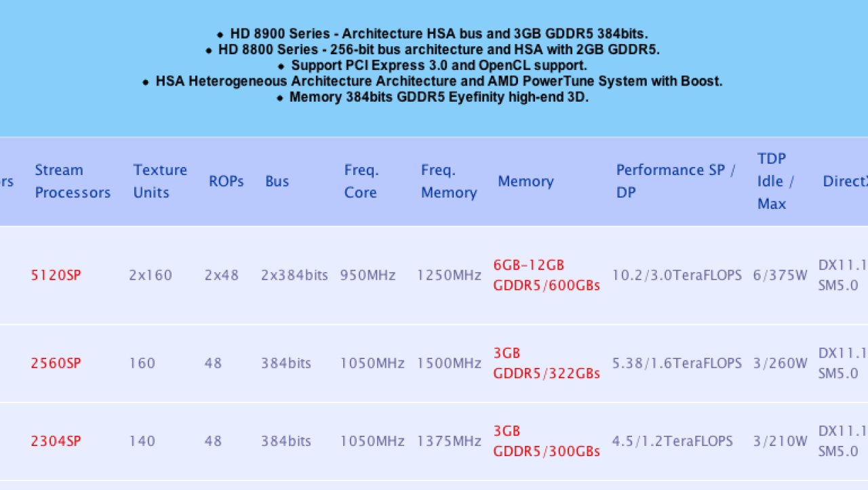Image resolution: width=868 pixels, height=490 pixels.
Task: Click the Performance SP / DP header
Action: click(676, 181)
